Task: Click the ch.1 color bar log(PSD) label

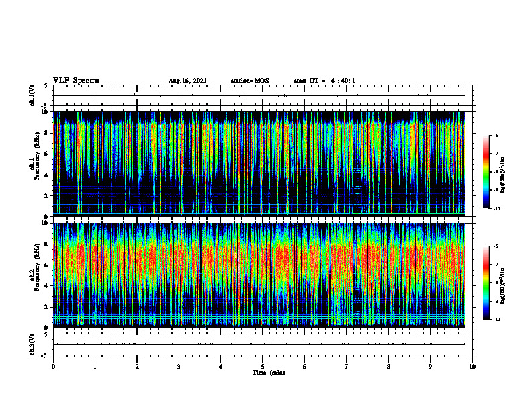Action: [503, 175]
